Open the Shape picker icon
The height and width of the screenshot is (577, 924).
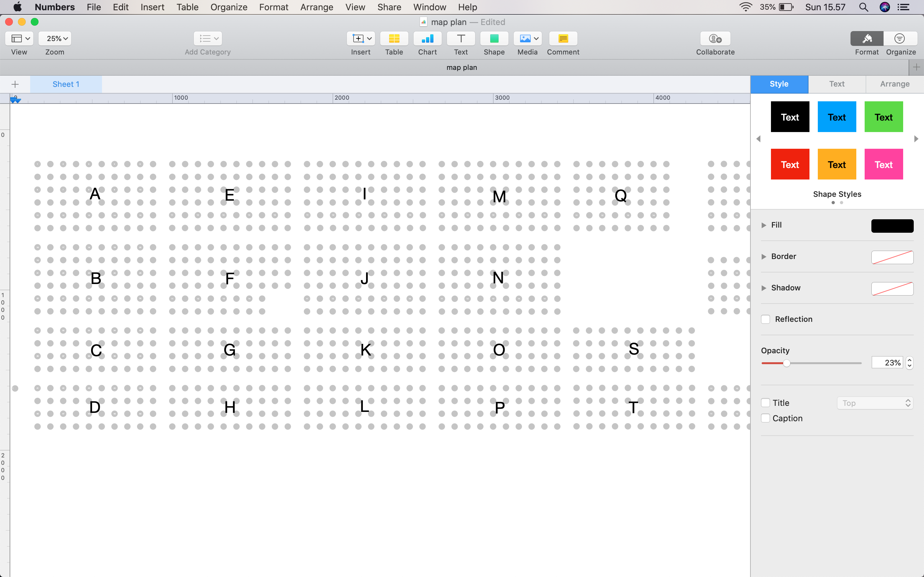(494, 38)
